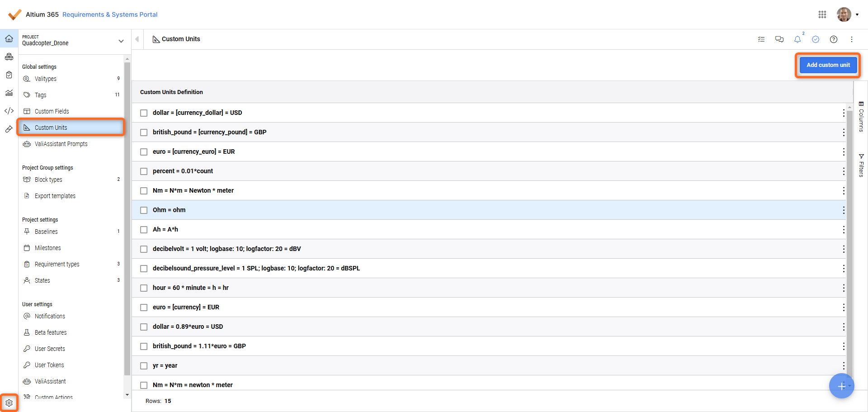868x412 pixels.
Task: Expand the Quadcopter_Drone project dropdown
Action: click(121, 41)
